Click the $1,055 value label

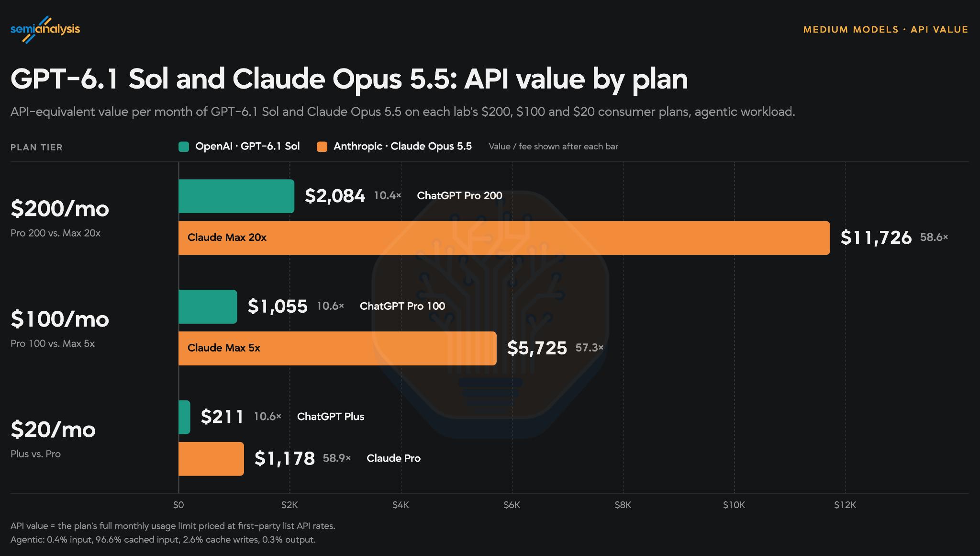[x=278, y=306]
